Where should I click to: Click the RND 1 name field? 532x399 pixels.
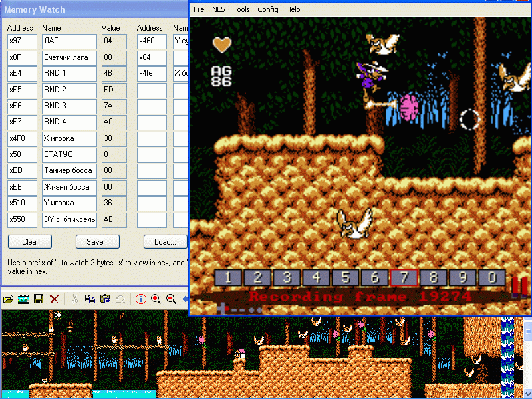(69, 74)
